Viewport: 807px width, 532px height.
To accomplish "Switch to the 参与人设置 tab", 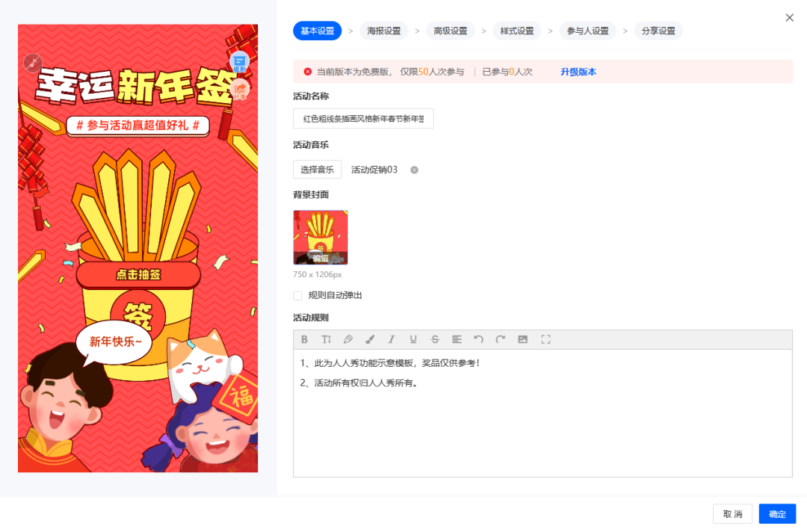I will (588, 31).
